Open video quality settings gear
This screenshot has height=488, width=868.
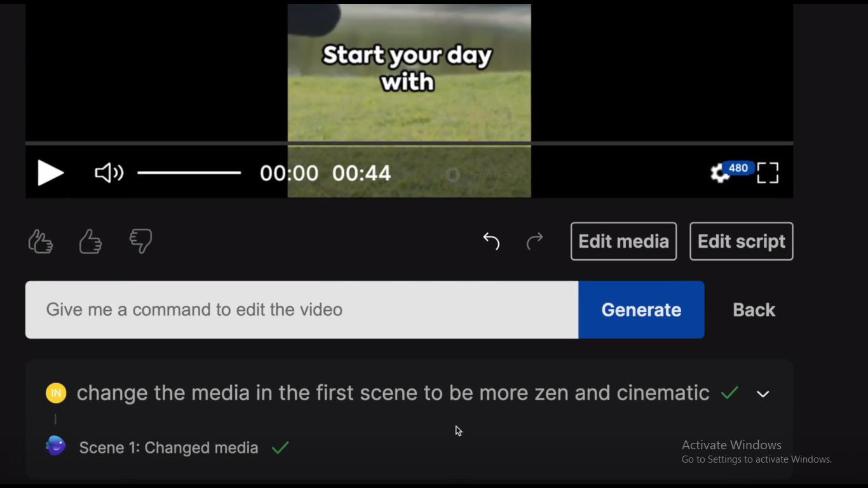point(720,173)
